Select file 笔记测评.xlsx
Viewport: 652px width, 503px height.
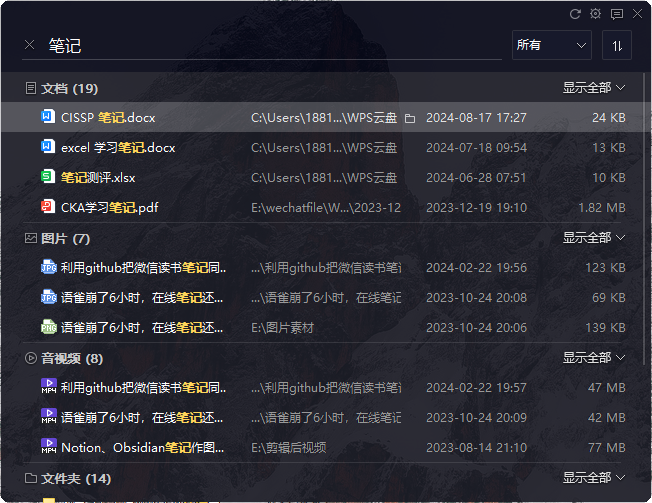pos(98,178)
